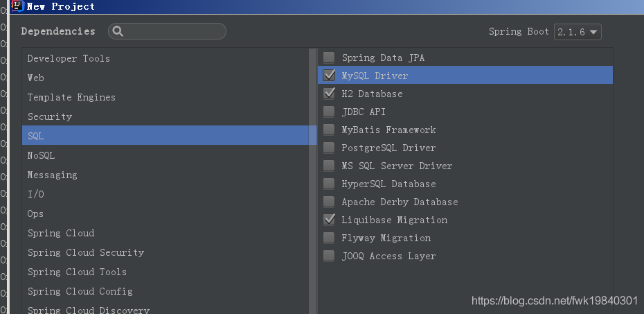
Task: Select the Template Engines category
Action: point(166,97)
